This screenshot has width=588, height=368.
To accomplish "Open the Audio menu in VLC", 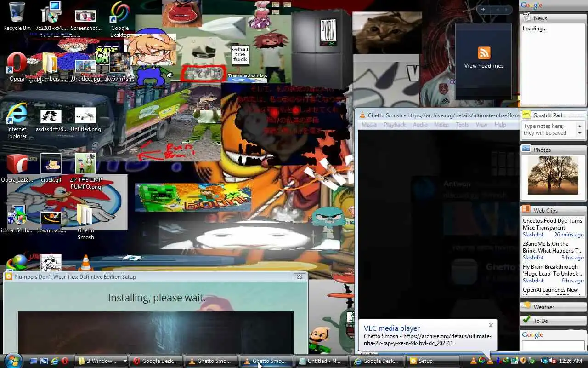I will click(420, 125).
